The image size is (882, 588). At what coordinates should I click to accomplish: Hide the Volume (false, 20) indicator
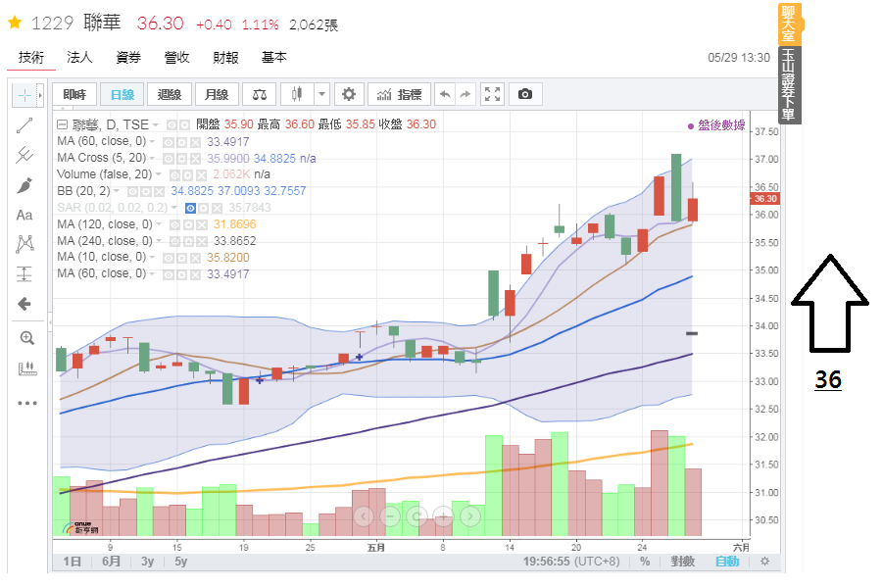click(175, 175)
